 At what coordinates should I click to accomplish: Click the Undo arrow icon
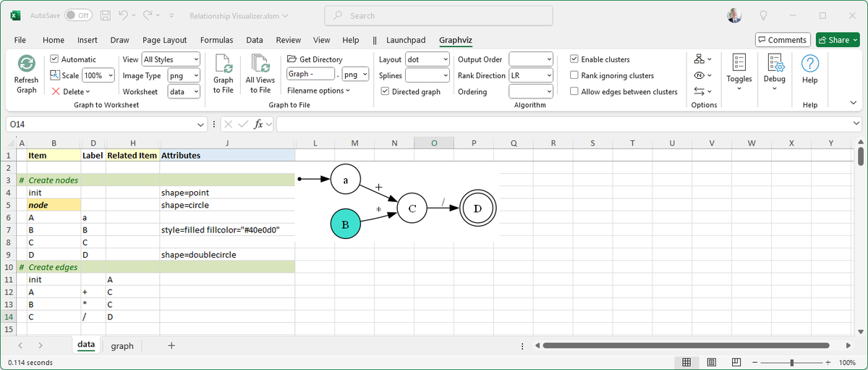point(123,15)
